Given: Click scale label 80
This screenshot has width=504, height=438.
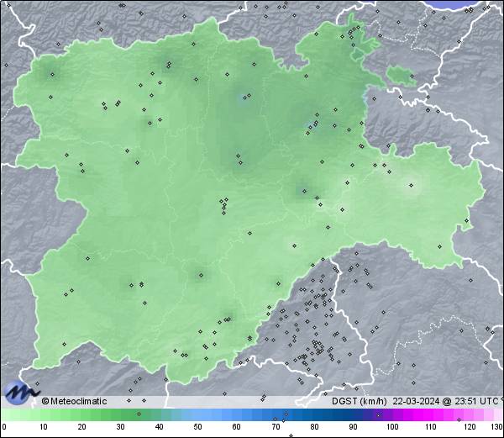Looking at the screenshot, I should pyautogui.click(x=314, y=427).
